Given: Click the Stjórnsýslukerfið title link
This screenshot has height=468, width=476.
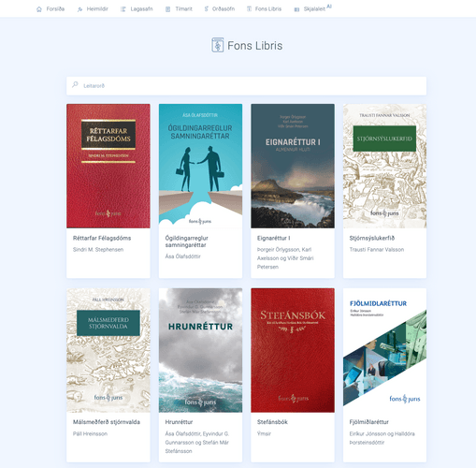Looking at the screenshot, I should tap(372, 238).
